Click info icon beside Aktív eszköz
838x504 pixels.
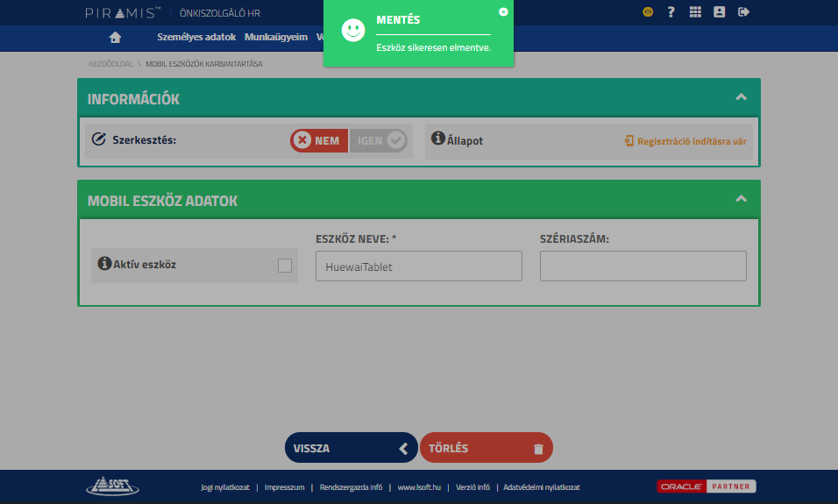[x=104, y=263]
